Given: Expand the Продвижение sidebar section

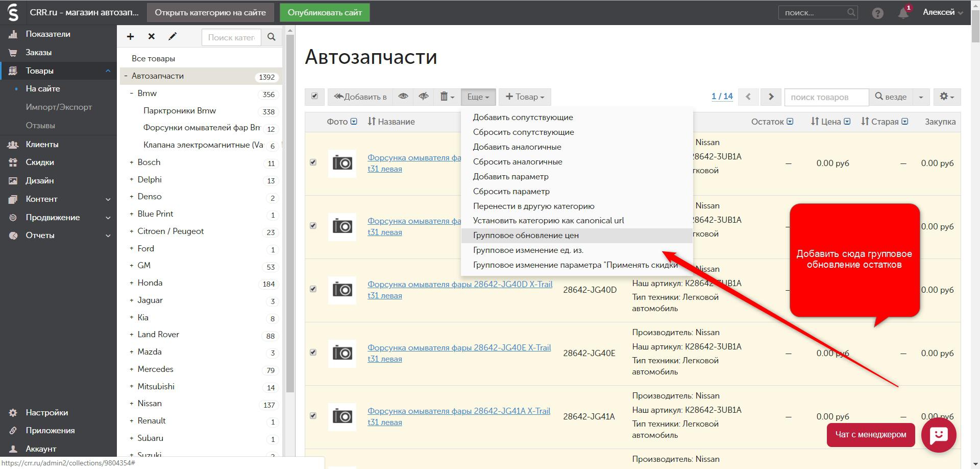Looking at the screenshot, I should click(x=108, y=218).
